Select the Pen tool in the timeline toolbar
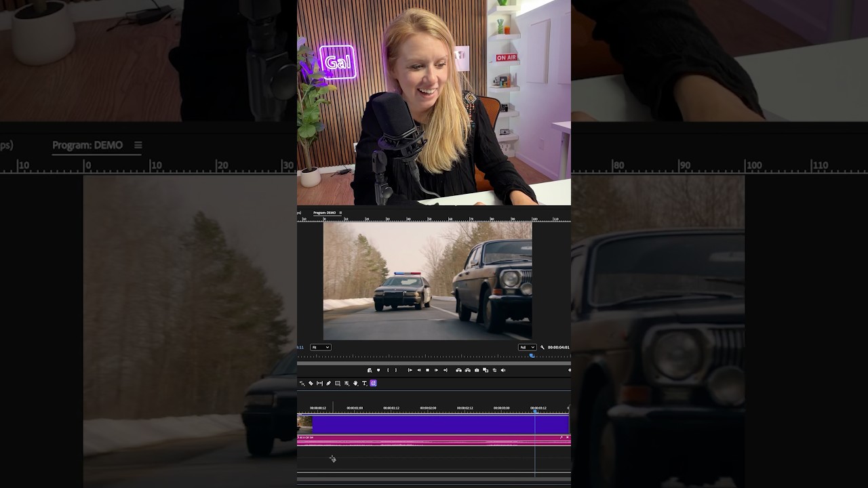Viewport: 868px width, 488px height. 328,383
